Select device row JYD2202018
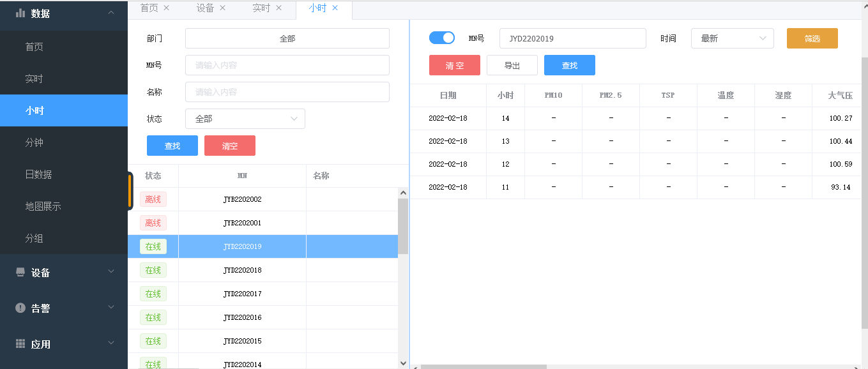 click(x=242, y=270)
